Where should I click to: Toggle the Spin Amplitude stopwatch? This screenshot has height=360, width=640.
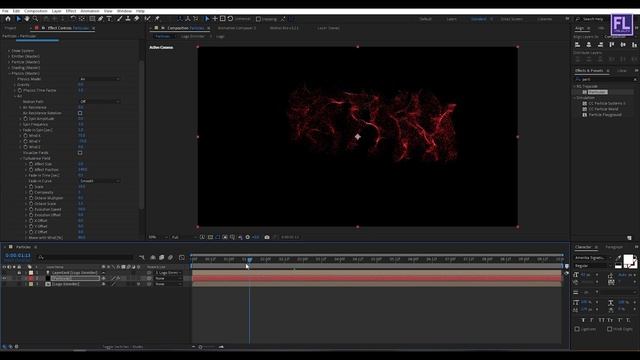[25, 119]
